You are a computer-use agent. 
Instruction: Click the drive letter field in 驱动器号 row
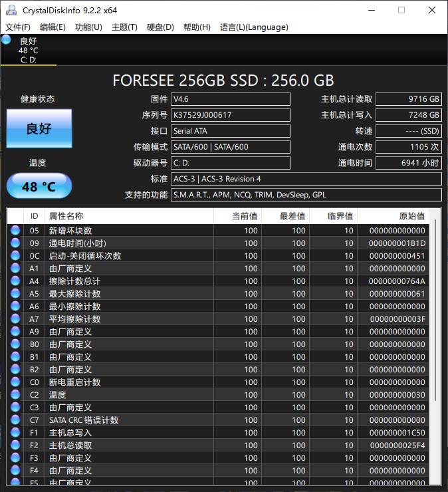pyautogui.click(x=230, y=163)
